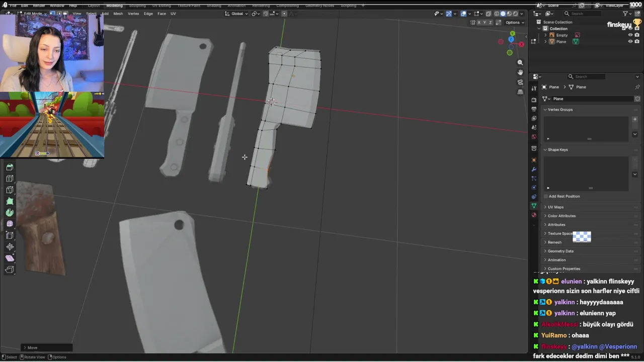Open the Object properties tab
Screen dimensions: 644x362
tap(534, 160)
